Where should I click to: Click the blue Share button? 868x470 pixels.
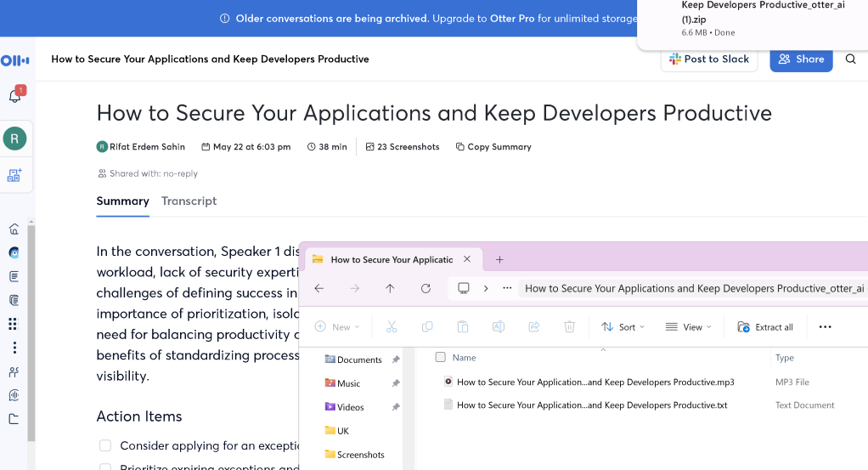801,59
